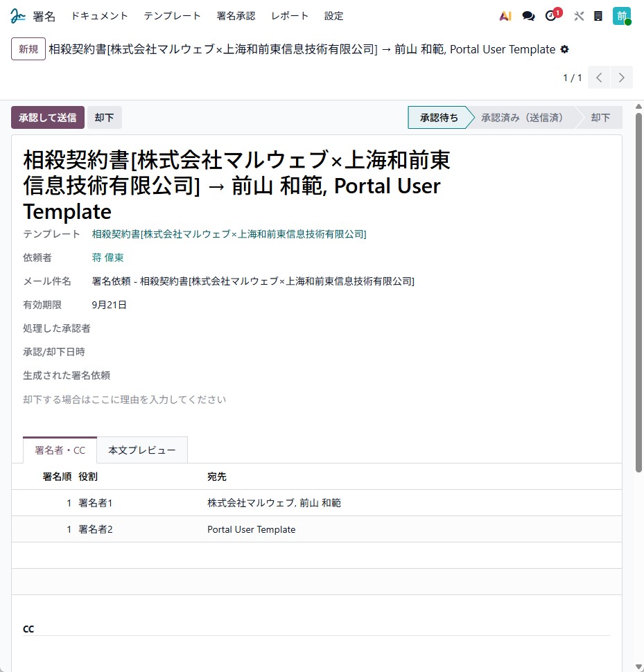This screenshot has height=672, width=644.
Task: Click the record title heading
Action: click(236, 186)
